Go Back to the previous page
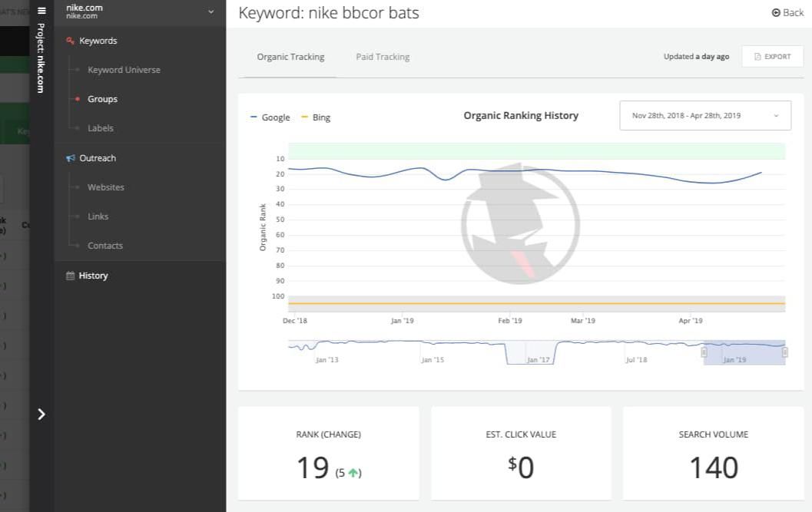The width and height of the screenshot is (812, 512). coord(787,12)
